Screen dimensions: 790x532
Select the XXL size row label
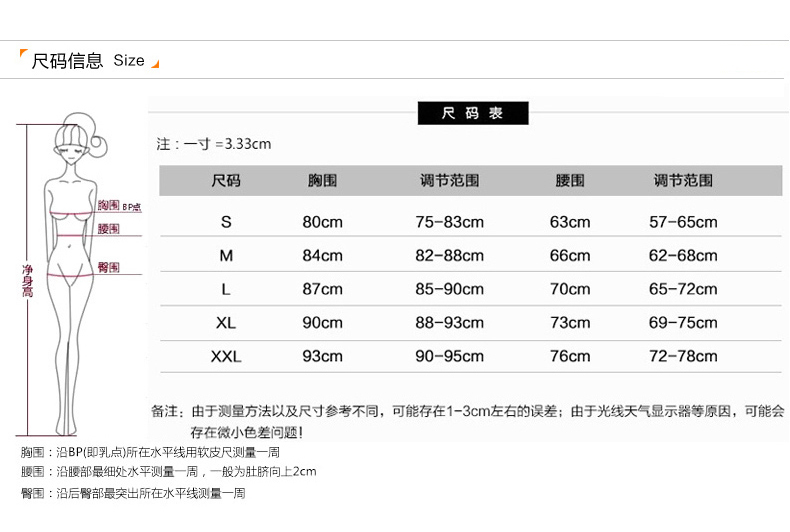point(226,356)
